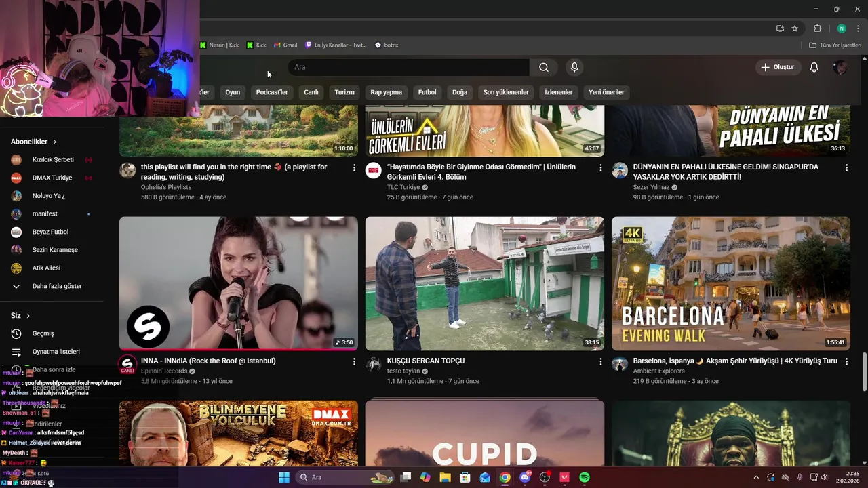
Task: Click the YouTube search field
Action: coord(408,67)
